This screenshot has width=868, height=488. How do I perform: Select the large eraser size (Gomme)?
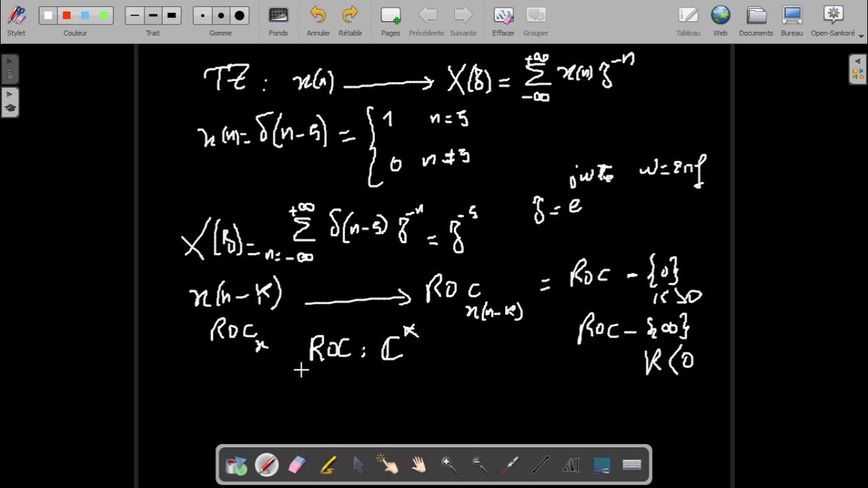[239, 15]
